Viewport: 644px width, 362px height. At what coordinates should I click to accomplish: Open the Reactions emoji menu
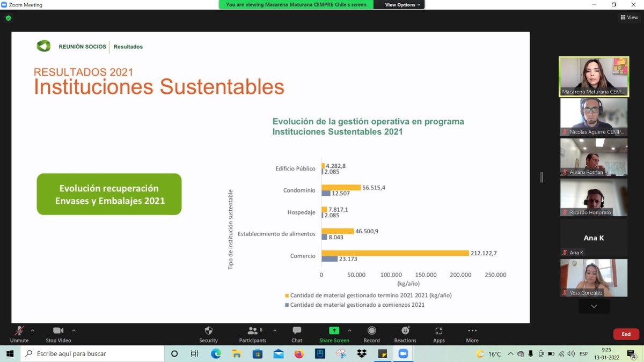click(405, 334)
